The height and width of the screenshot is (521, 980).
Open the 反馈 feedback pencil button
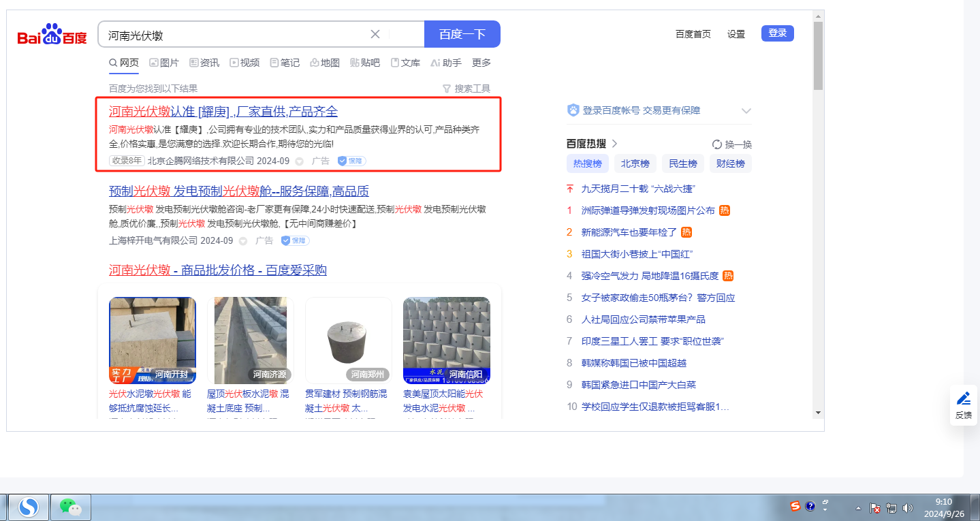pos(964,405)
